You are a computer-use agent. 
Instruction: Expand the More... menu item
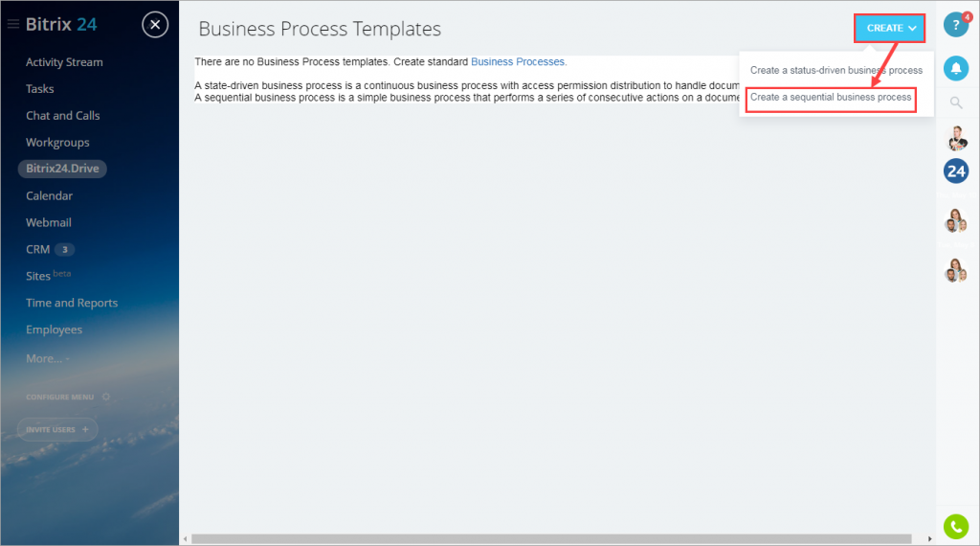(x=48, y=359)
